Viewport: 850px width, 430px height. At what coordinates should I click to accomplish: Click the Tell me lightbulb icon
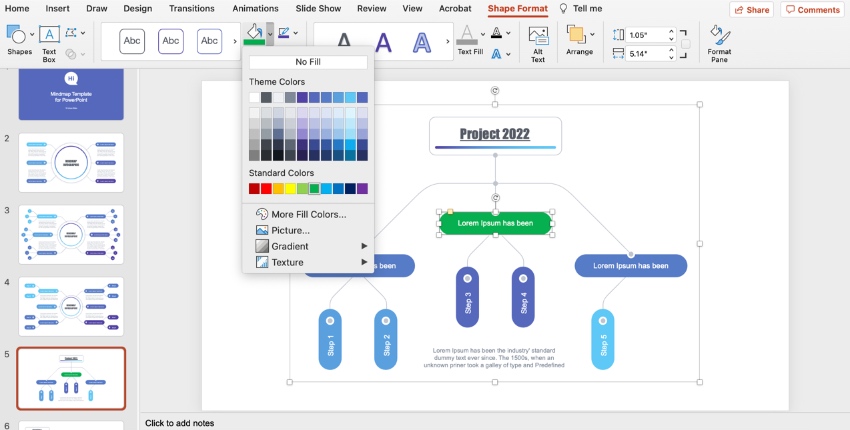click(563, 9)
